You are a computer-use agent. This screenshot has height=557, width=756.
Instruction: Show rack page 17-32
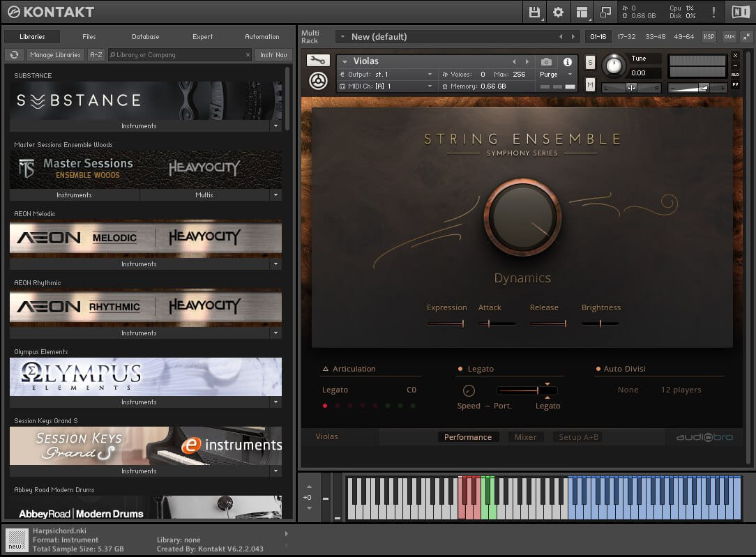[626, 37]
